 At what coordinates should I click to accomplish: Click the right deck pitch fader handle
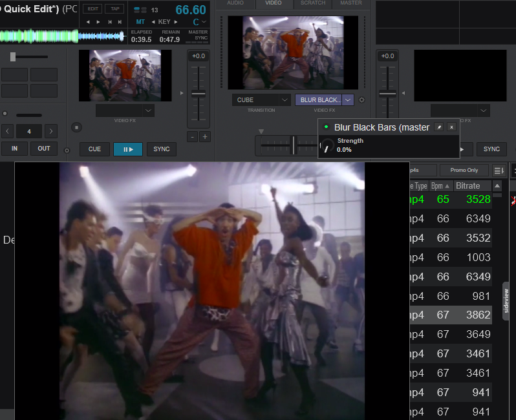coord(387,94)
